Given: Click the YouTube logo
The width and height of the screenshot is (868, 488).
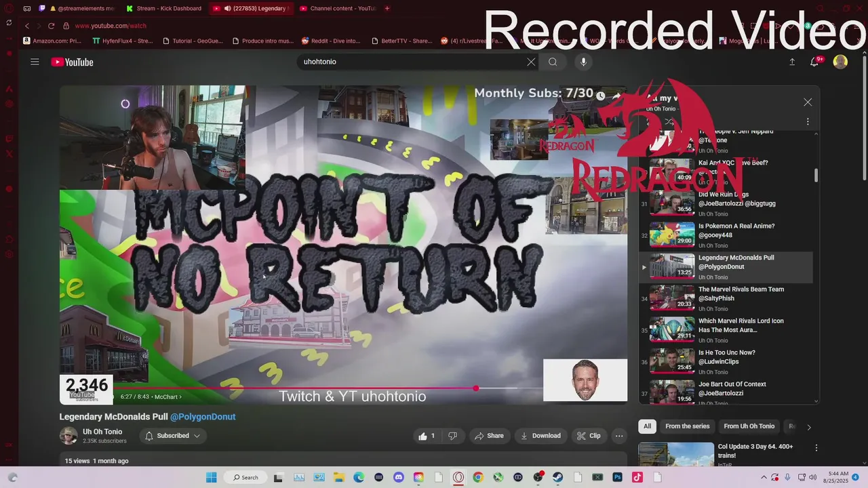Looking at the screenshot, I should point(72,62).
